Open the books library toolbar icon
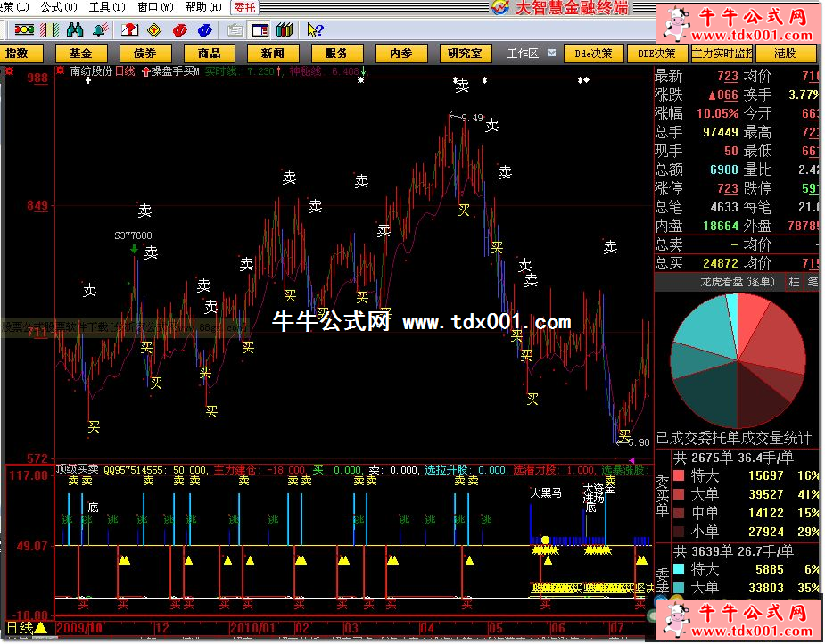Viewport: 825px width, 644px height. tap(285, 30)
